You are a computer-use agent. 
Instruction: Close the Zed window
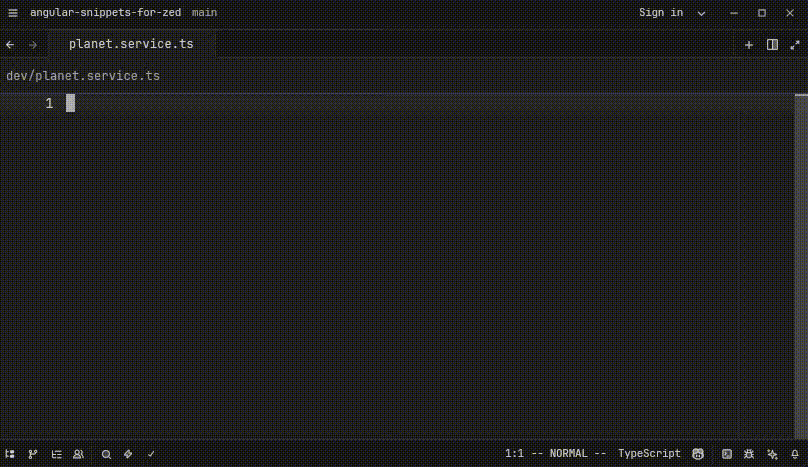[790, 13]
